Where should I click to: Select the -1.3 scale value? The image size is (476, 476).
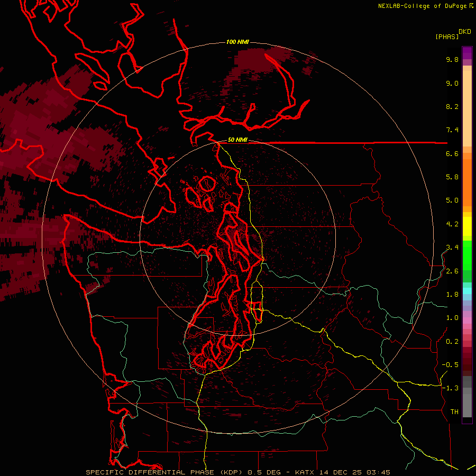click(x=450, y=388)
